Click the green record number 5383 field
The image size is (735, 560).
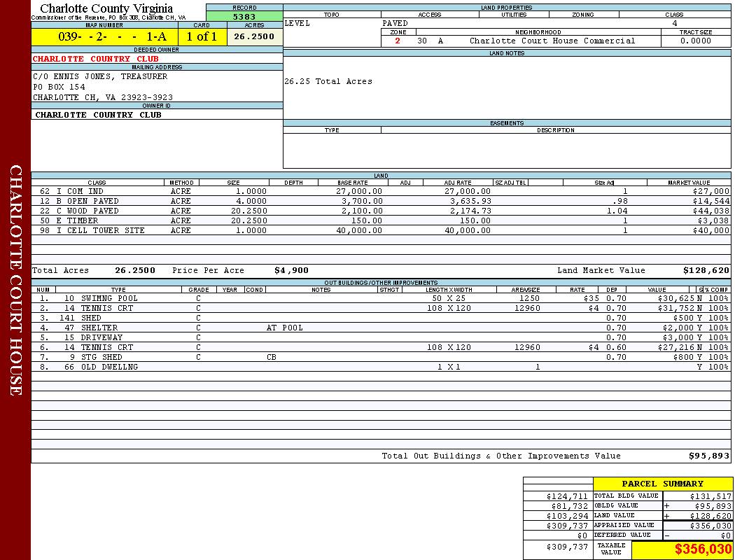click(x=244, y=16)
